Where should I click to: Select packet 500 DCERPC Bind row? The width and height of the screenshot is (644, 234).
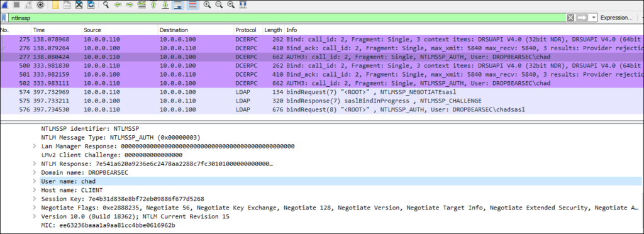coord(322,65)
